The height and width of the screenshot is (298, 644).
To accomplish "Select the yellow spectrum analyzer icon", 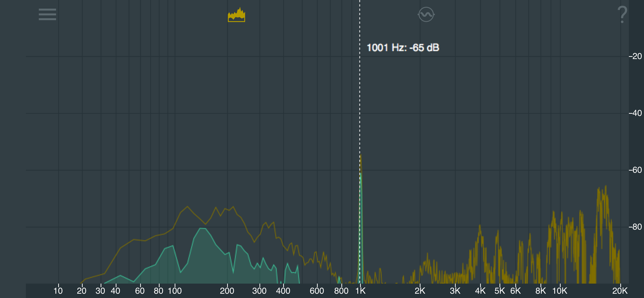I will click(236, 15).
